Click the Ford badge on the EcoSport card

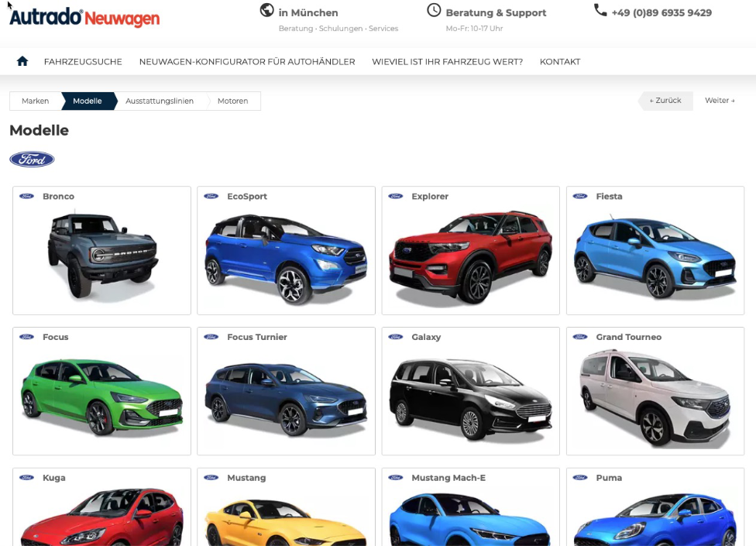(x=211, y=196)
